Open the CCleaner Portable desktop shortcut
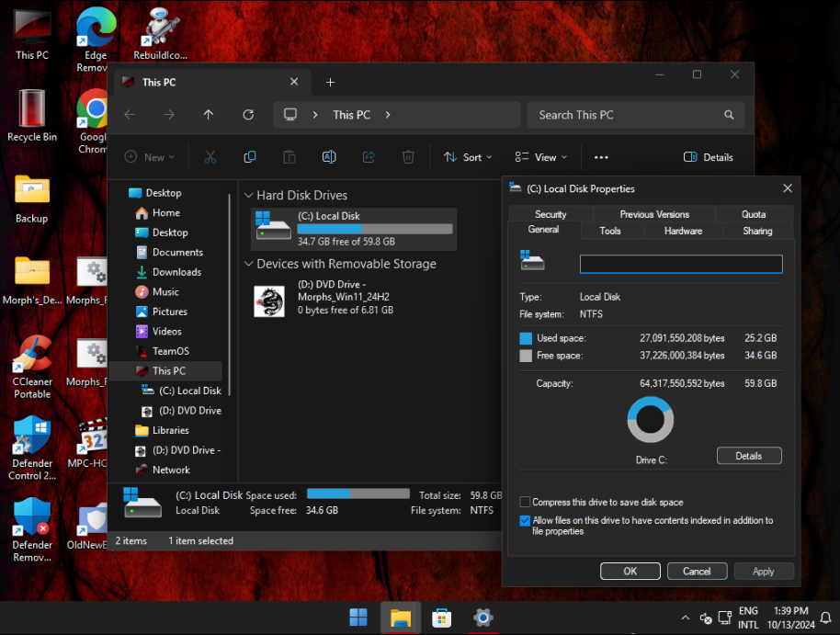 pos(32,367)
